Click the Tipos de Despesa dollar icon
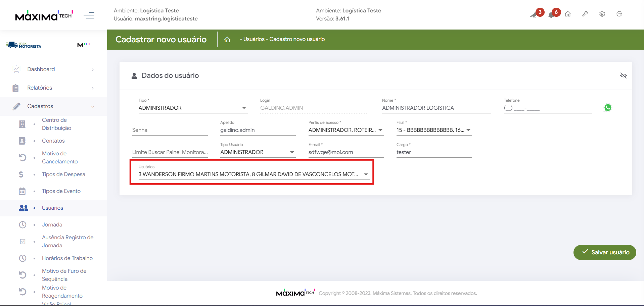This screenshot has width=644, height=306. (21, 174)
